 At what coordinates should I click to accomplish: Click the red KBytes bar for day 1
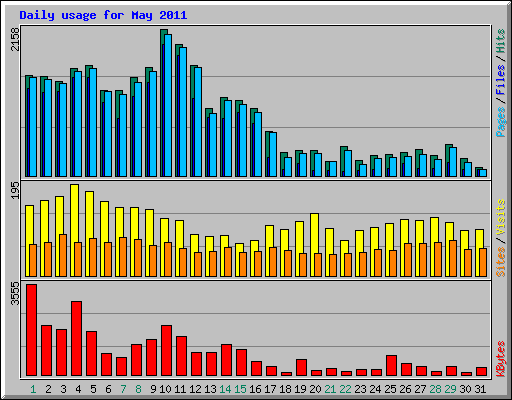[32, 330]
